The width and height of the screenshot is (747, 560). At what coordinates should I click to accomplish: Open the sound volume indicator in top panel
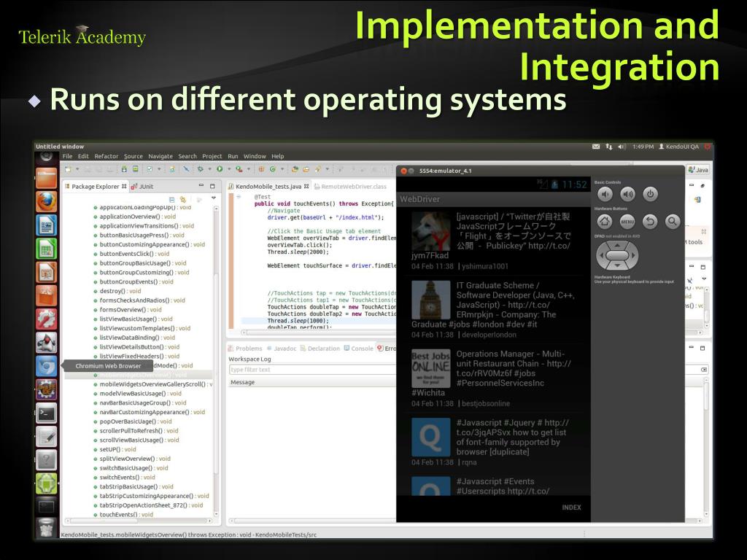(622, 147)
